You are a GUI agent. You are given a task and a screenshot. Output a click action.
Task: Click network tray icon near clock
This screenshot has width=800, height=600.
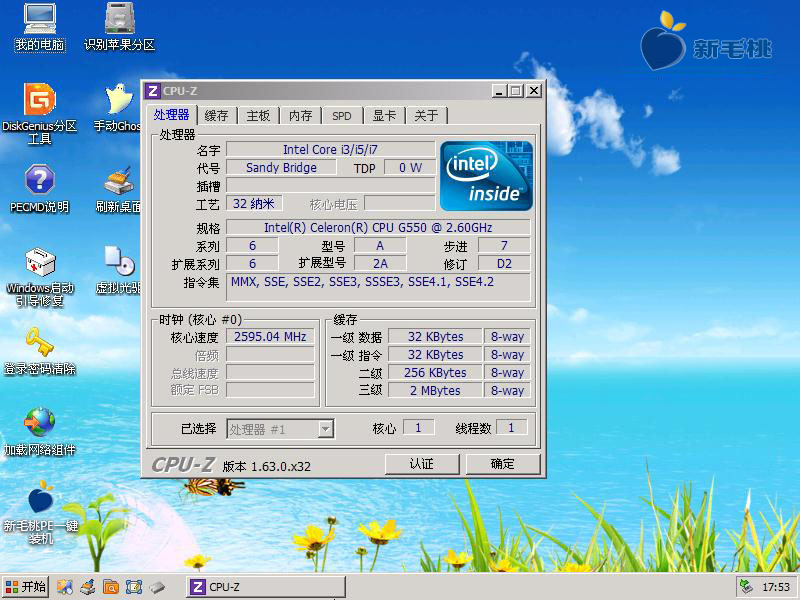[746, 587]
